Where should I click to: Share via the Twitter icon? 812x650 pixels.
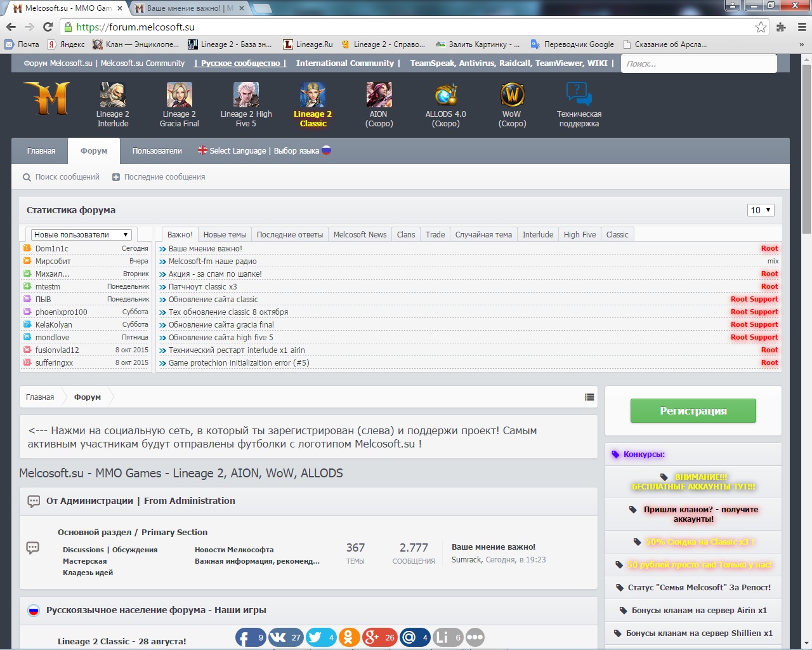click(x=321, y=637)
